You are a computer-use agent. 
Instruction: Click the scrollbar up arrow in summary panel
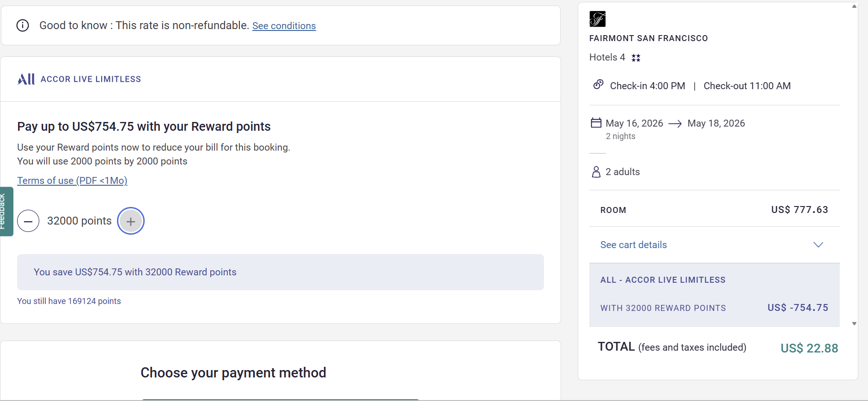point(854,6)
